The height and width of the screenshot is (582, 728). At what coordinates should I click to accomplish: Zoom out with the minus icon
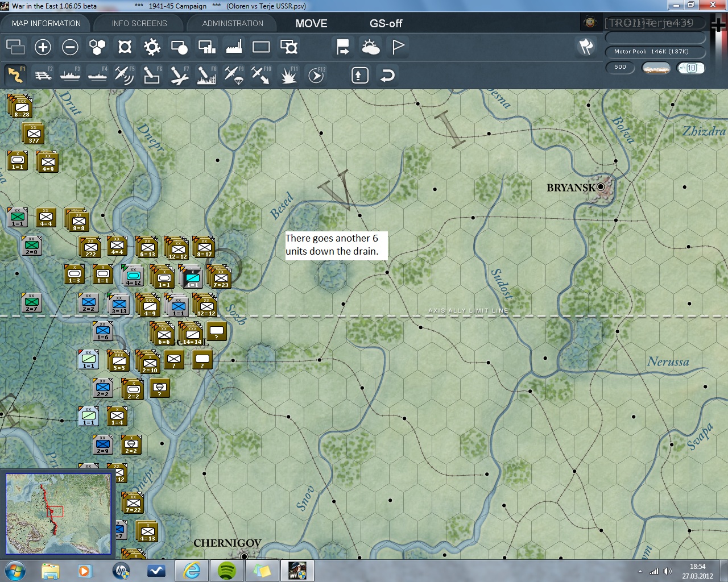pos(70,47)
